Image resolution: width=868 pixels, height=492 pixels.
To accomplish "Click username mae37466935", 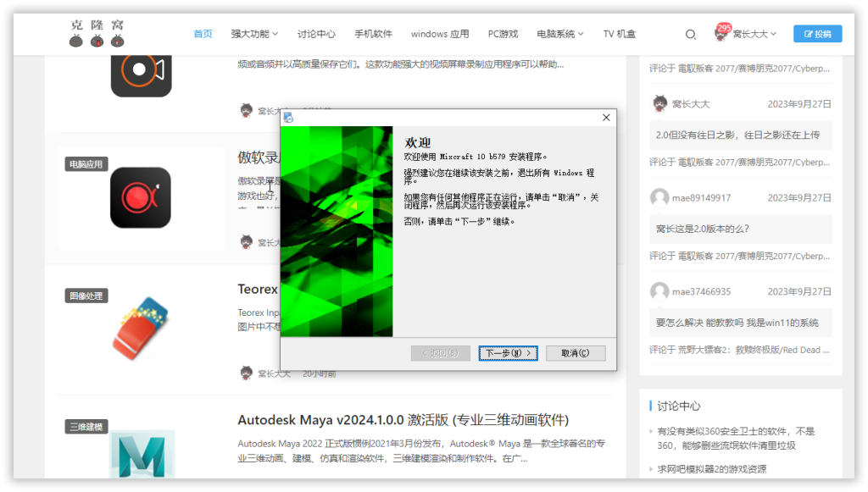I will tap(701, 292).
